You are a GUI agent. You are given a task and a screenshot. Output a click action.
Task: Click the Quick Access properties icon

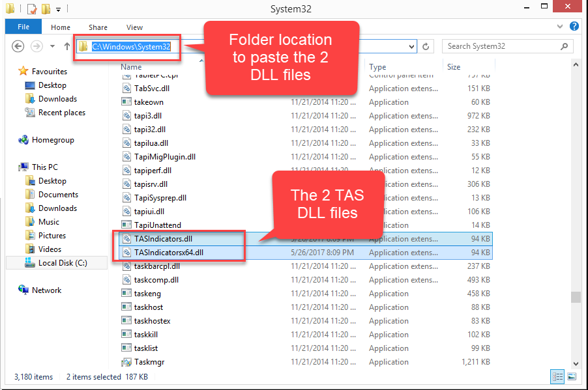(32, 8)
